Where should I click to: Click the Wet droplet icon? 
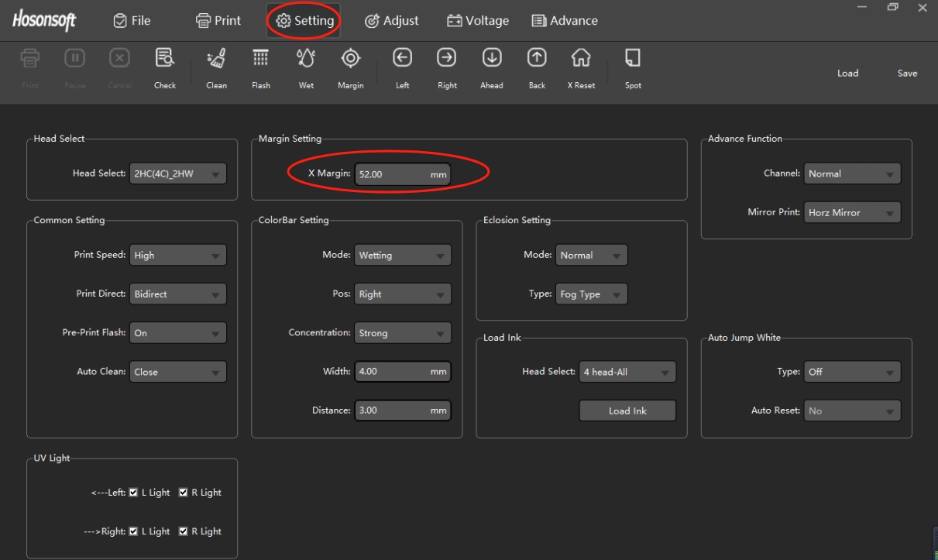point(306,60)
